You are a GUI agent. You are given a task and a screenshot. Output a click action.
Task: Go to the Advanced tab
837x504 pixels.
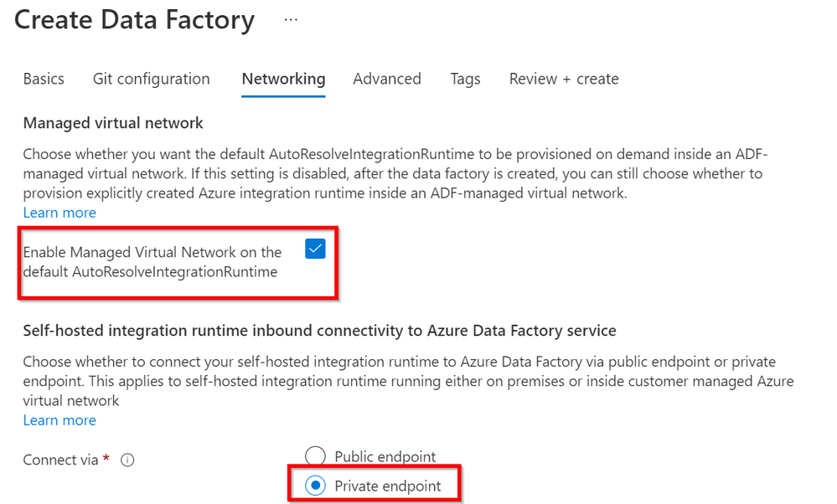(x=386, y=79)
